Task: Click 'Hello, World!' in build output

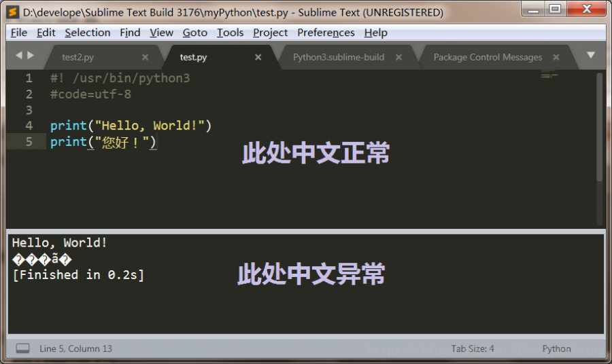Action: pyautogui.click(x=59, y=243)
